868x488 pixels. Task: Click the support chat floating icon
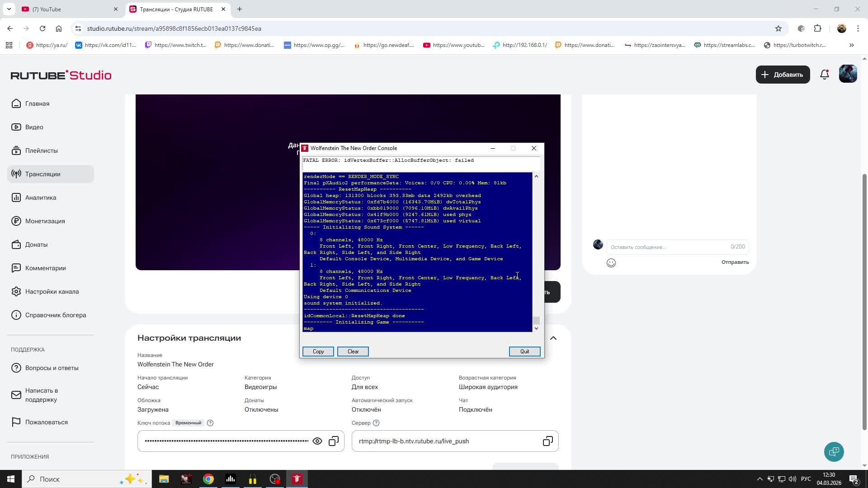click(x=834, y=451)
